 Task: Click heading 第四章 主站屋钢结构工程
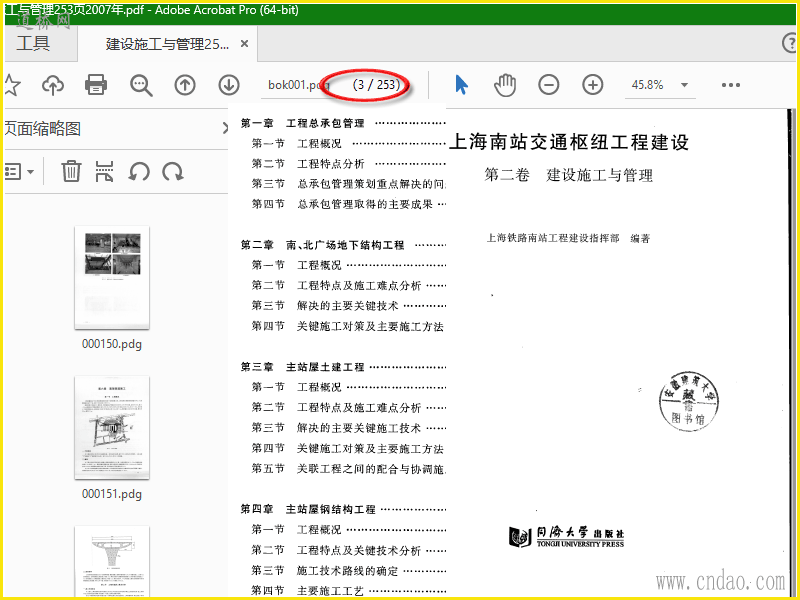pos(308,509)
